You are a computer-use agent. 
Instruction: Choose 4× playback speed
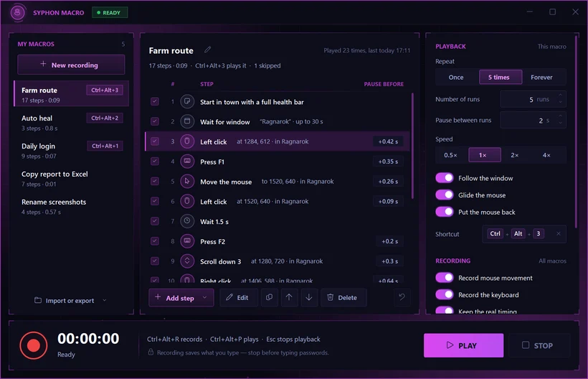[x=546, y=155]
